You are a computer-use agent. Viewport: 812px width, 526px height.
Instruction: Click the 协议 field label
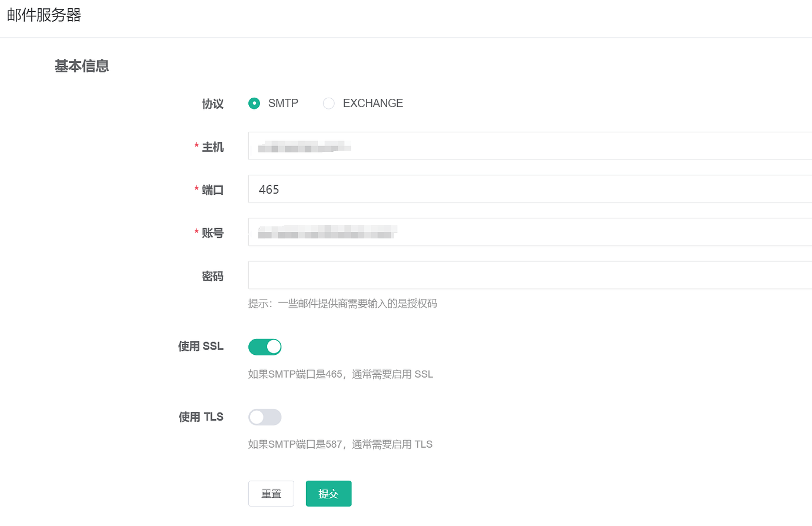212,104
